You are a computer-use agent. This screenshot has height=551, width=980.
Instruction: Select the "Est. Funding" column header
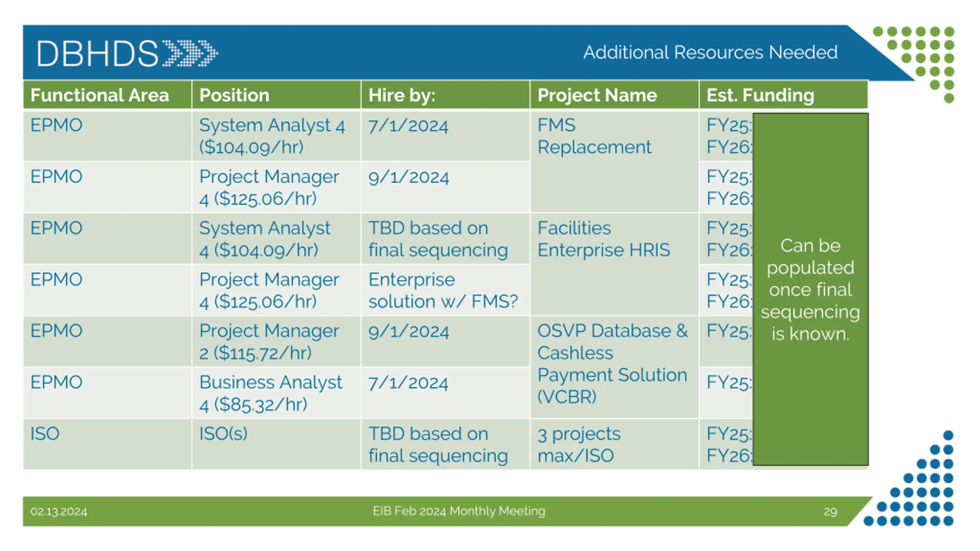point(760,95)
